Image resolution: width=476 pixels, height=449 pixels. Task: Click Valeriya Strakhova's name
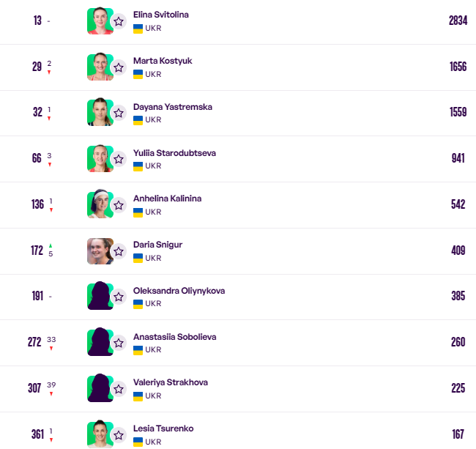tap(171, 382)
